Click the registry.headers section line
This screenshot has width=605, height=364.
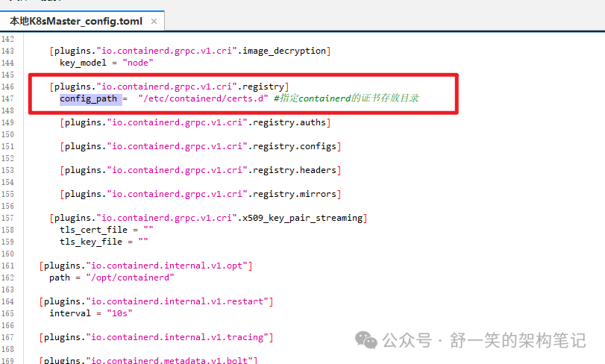point(201,170)
